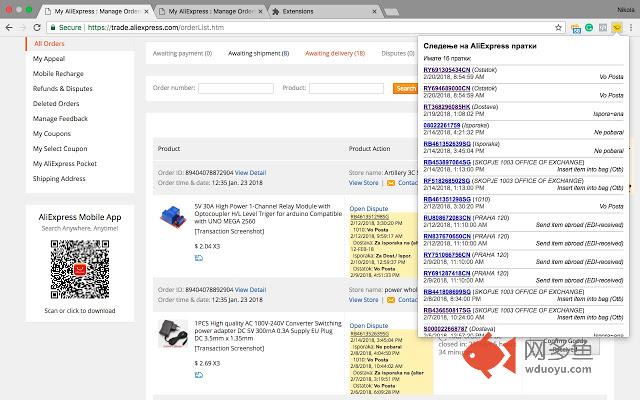Open the relay module product thumbnail

tap(173, 217)
